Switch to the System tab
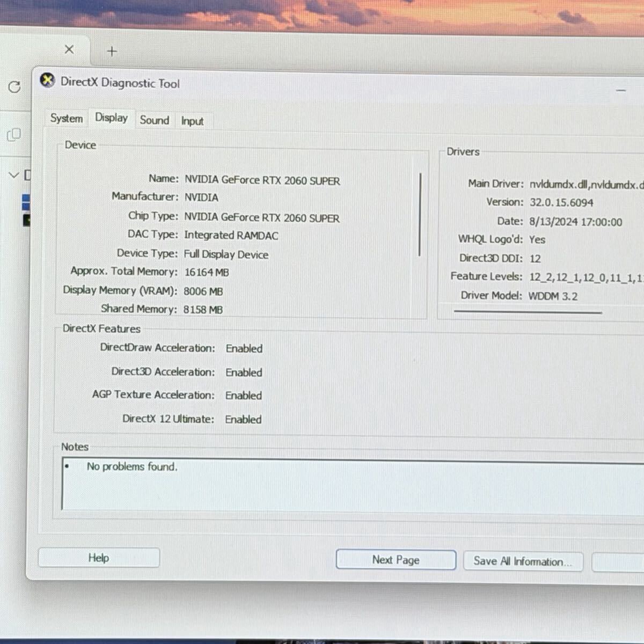The height and width of the screenshot is (644, 644). (x=67, y=118)
